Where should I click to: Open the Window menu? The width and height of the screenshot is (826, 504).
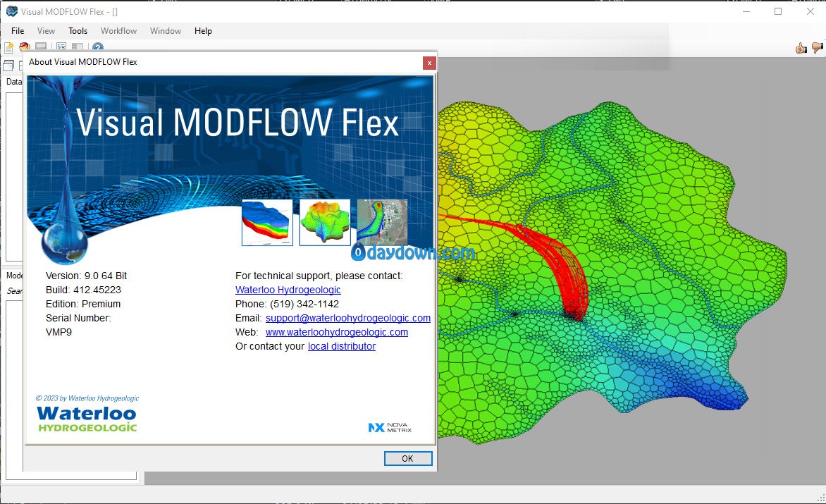tap(166, 31)
